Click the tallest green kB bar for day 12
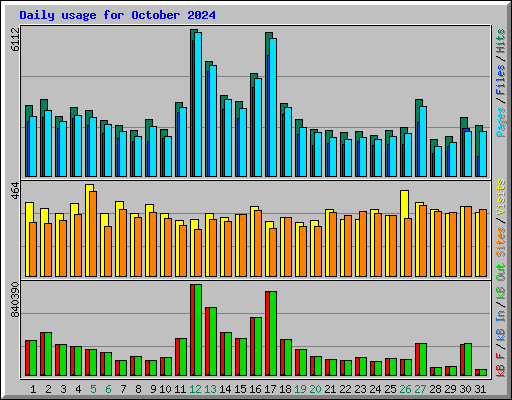Viewport: 512px width, 400px height. (198, 330)
